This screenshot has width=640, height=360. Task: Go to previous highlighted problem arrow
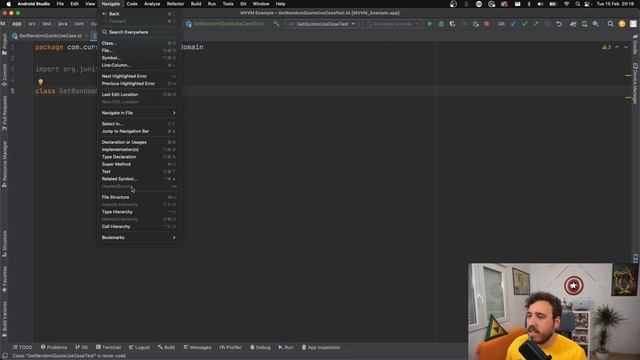tap(617, 47)
